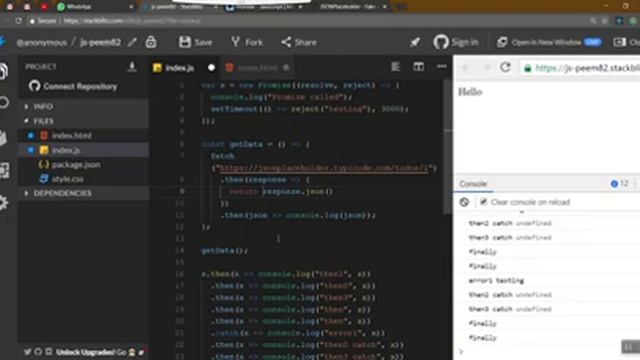Click the jsonplaceholder URL in code
This screenshot has height=360, width=640.
pos(324,168)
